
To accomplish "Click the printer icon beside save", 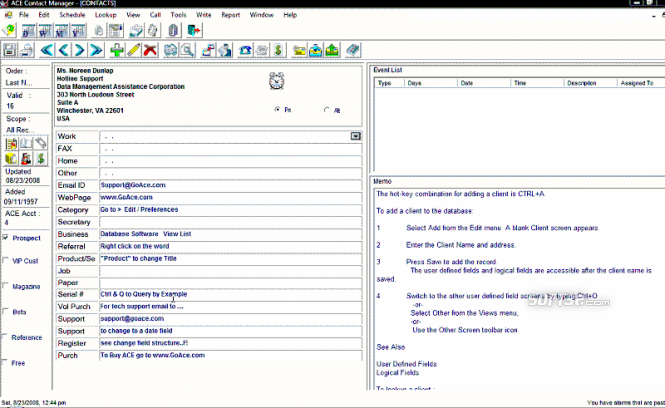I will coord(27,50).
